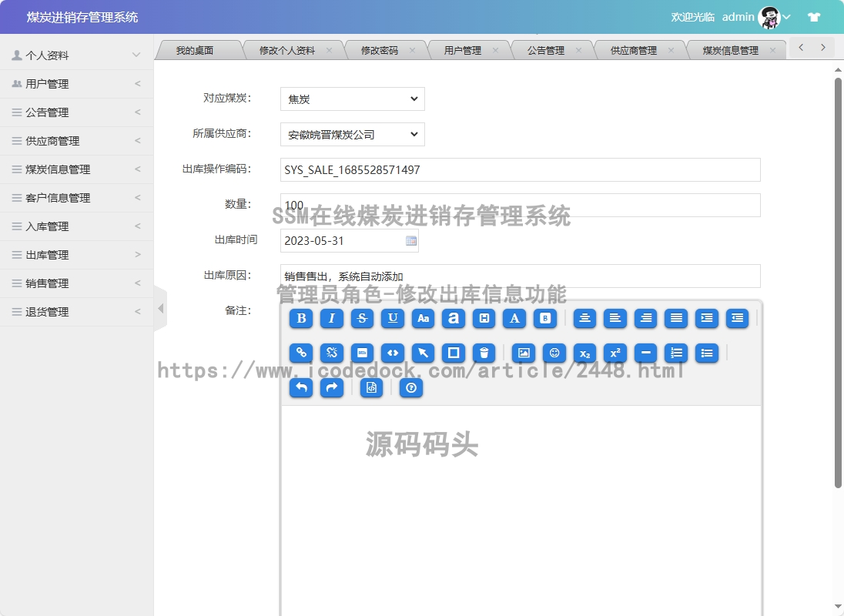Redo the last editor action
The width and height of the screenshot is (844, 616).
332,387
